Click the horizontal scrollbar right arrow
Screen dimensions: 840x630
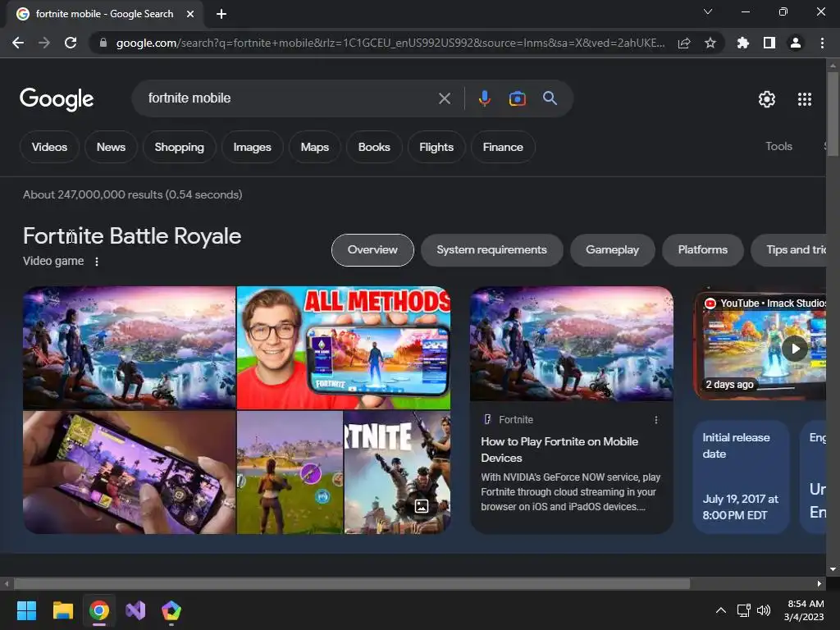click(819, 583)
